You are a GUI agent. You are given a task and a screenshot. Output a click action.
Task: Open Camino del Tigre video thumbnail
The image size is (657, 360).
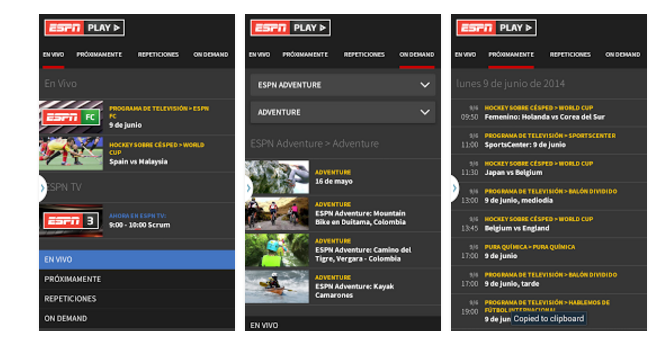pyautogui.click(x=277, y=250)
